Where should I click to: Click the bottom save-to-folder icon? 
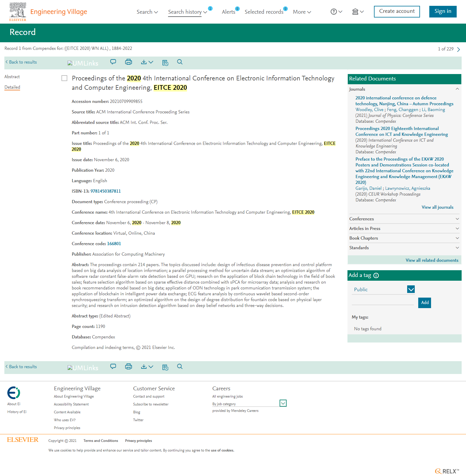tap(165, 367)
